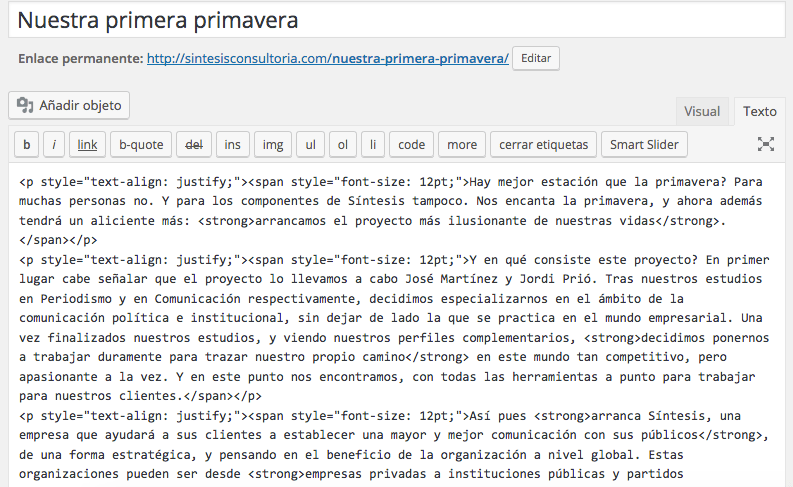Switch to the Visual editor tab

pos(702,111)
